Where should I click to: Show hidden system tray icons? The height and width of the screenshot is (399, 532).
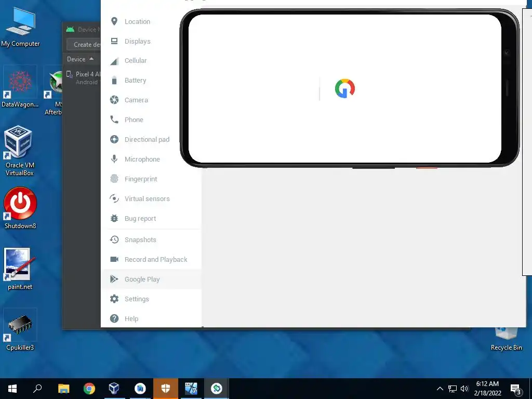[x=440, y=389]
